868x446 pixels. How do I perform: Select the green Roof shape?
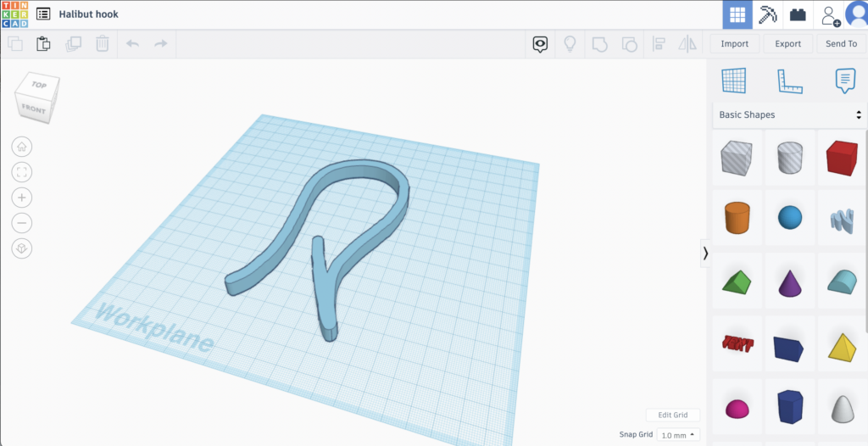(737, 282)
